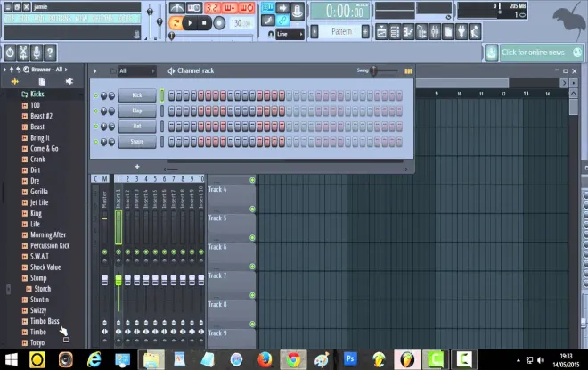Toggle blend recording overdub icon
Viewport: 588px width, 370px height.
tap(229, 7)
